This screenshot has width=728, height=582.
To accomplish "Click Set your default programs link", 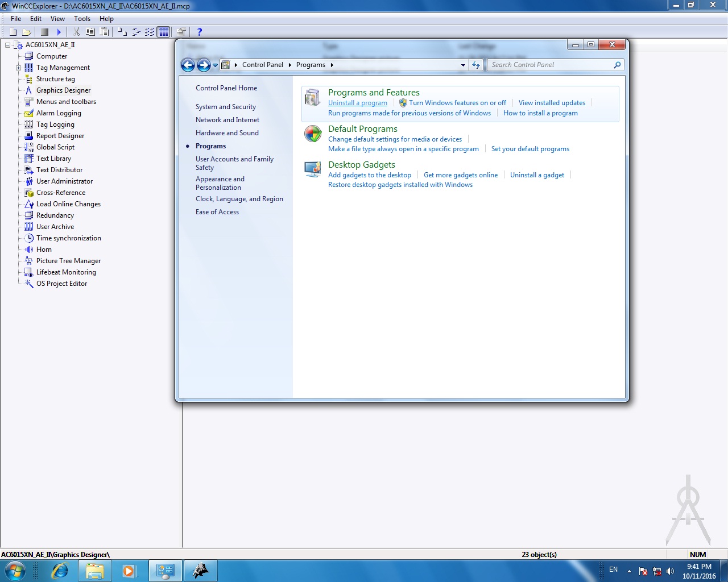I will 530,149.
